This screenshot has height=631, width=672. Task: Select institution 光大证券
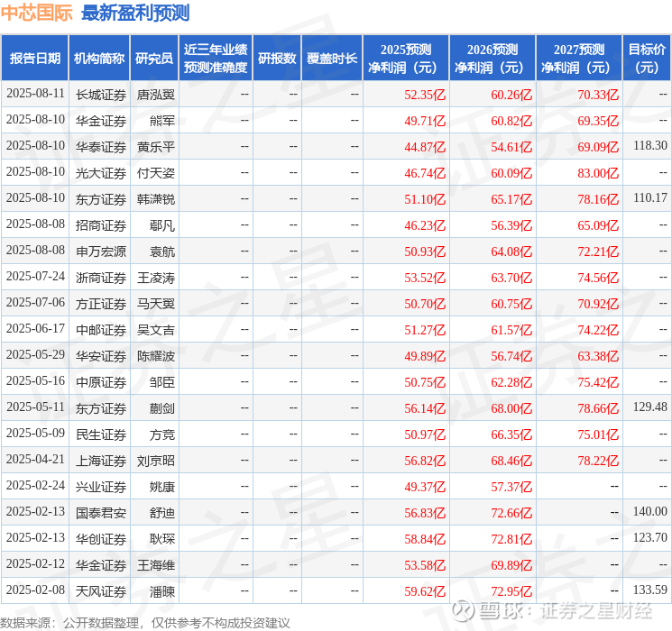click(x=101, y=173)
